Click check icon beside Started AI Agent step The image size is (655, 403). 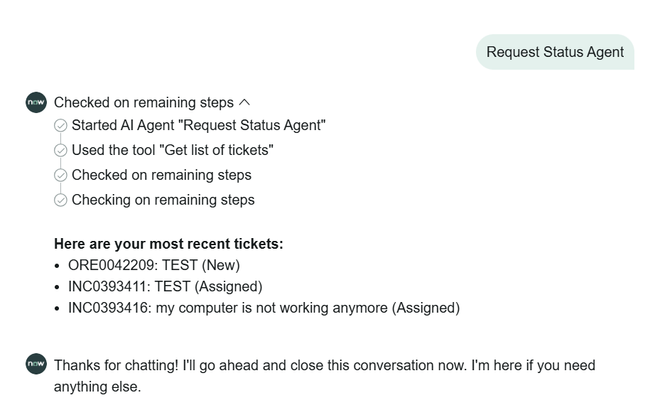pyautogui.click(x=60, y=126)
